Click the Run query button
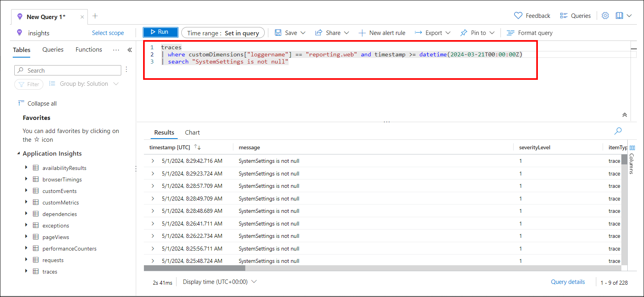Image resolution: width=644 pixels, height=297 pixels. click(x=161, y=32)
